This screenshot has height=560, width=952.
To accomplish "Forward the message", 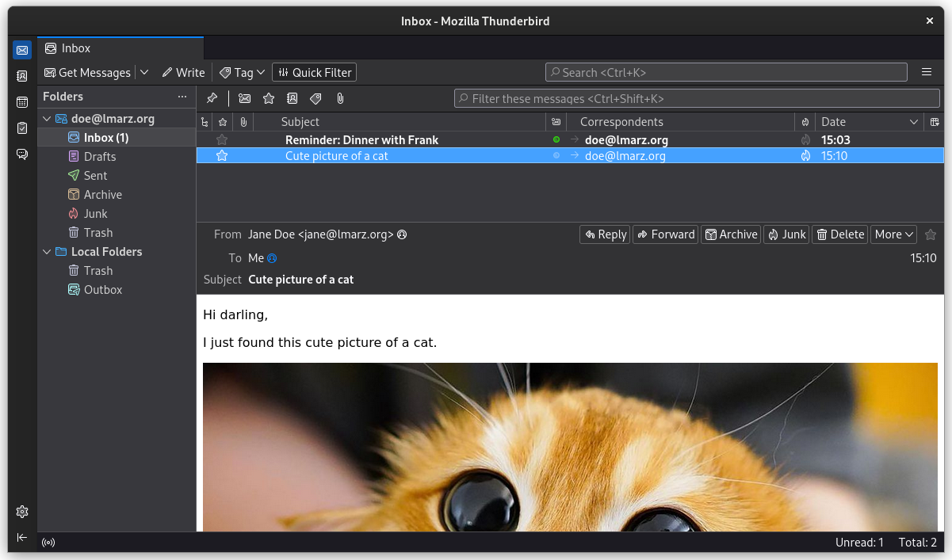I will click(x=665, y=234).
